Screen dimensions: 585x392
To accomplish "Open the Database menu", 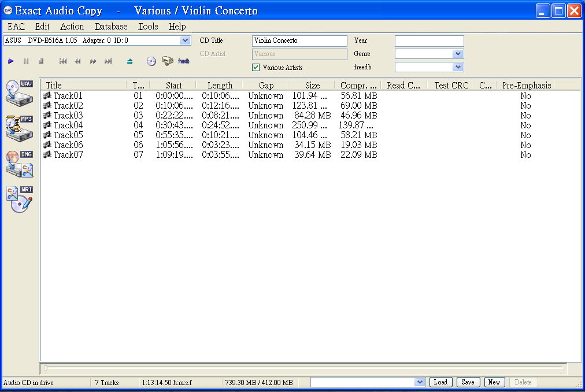I will pos(111,27).
